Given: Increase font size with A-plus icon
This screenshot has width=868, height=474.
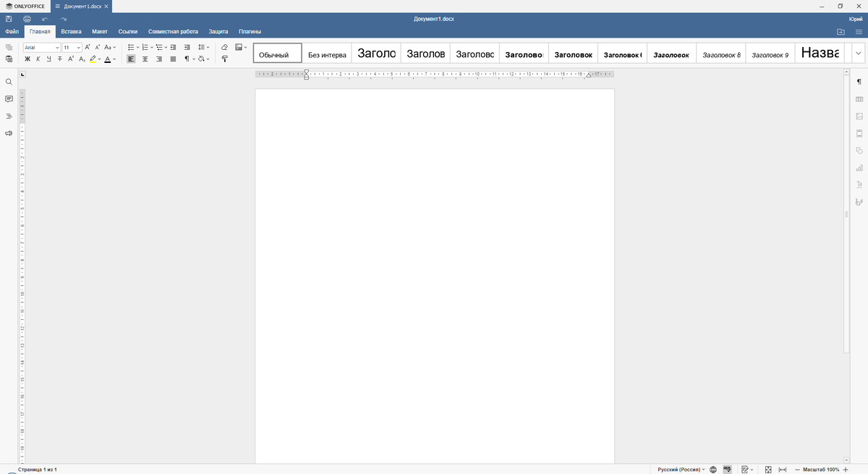Looking at the screenshot, I should pos(88,47).
